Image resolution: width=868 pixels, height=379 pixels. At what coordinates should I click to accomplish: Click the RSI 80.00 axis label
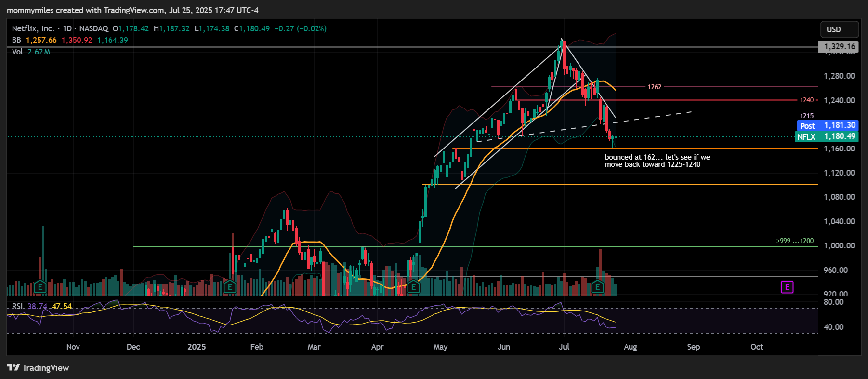pyautogui.click(x=833, y=302)
